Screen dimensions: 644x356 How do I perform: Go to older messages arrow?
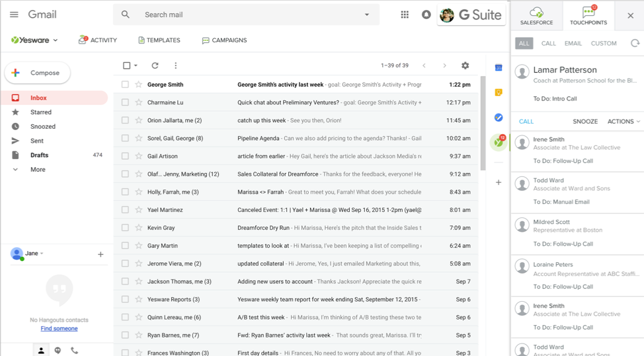coord(444,65)
